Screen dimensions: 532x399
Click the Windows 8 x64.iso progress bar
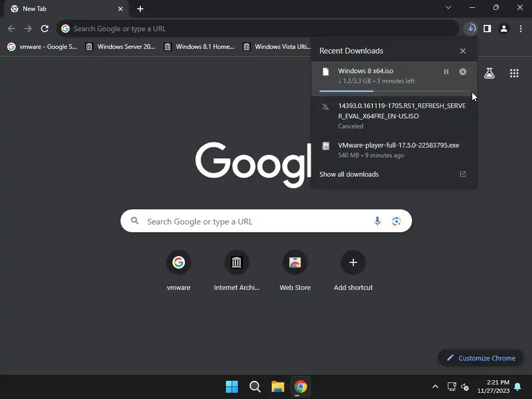point(394,91)
